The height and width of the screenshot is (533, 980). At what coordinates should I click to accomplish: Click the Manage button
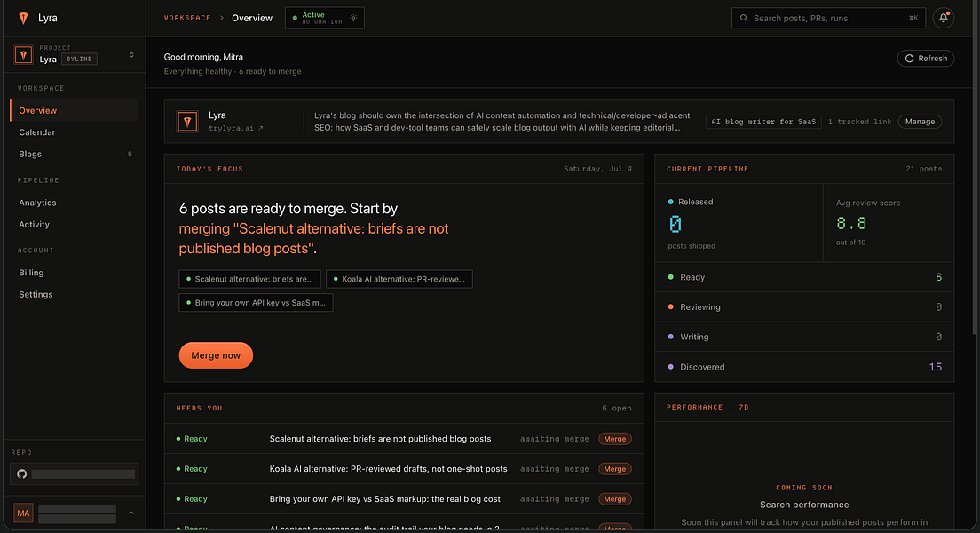tap(920, 122)
